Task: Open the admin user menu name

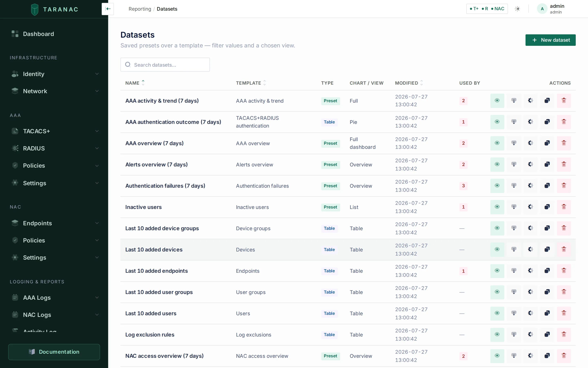Action: 557,6
